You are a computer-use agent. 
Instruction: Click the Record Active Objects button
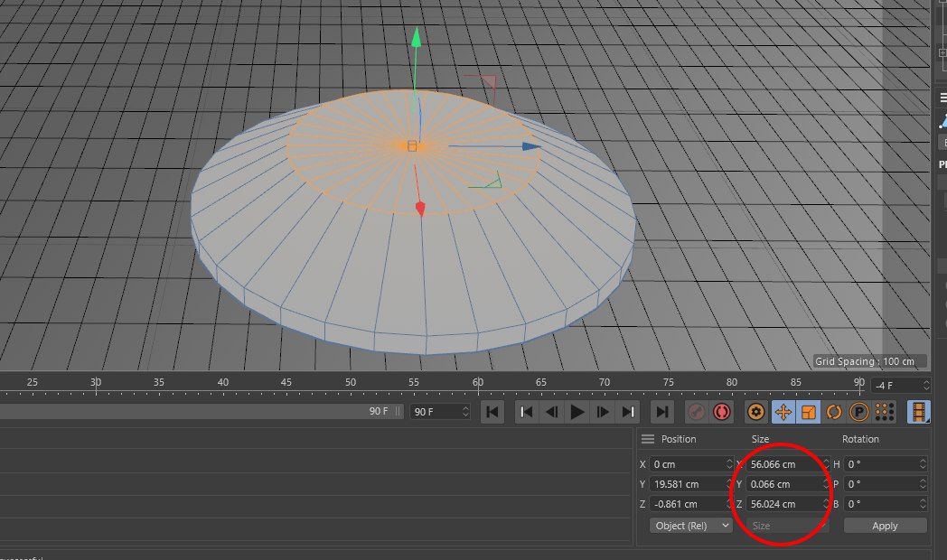697,412
